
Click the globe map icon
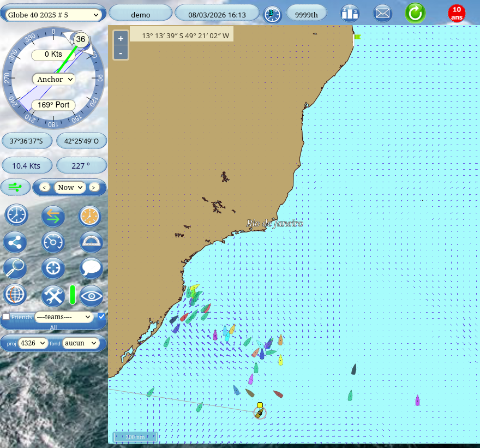[x=15, y=295]
